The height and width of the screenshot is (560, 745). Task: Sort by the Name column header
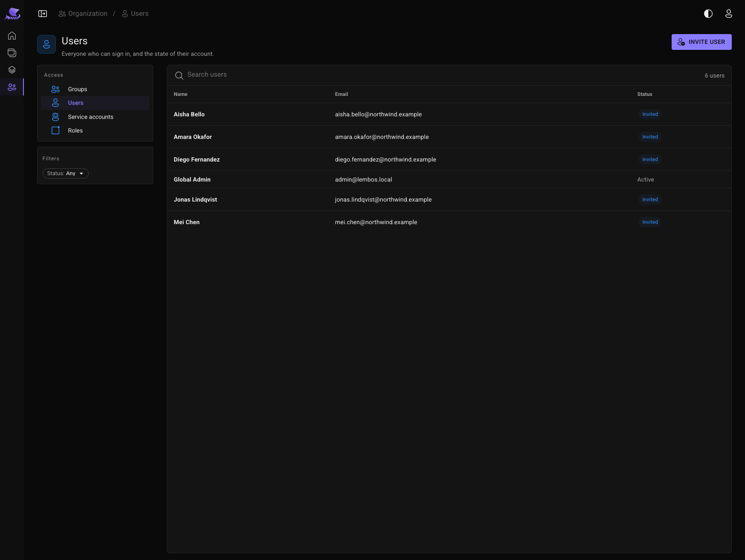[x=180, y=94]
